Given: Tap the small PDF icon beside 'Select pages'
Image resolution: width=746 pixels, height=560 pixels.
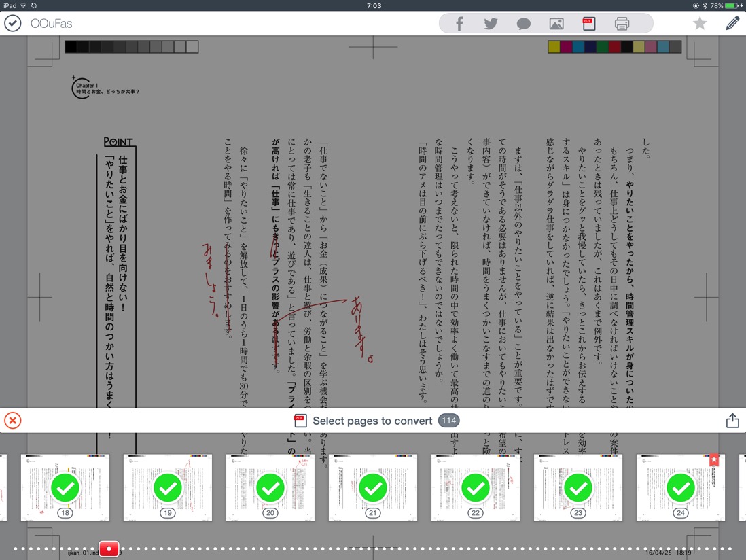Looking at the screenshot, I should coord(300,421).
